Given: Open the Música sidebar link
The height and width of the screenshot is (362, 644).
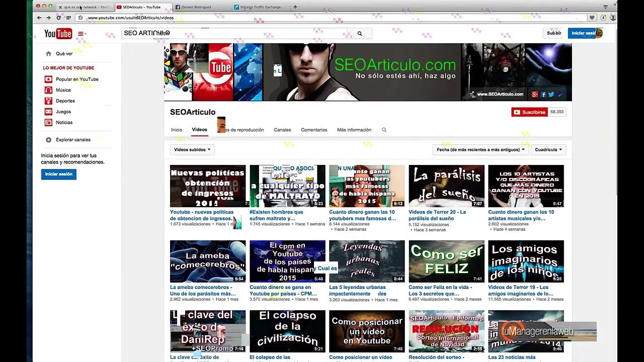Looking at the screenshot, I should [63, 90].
